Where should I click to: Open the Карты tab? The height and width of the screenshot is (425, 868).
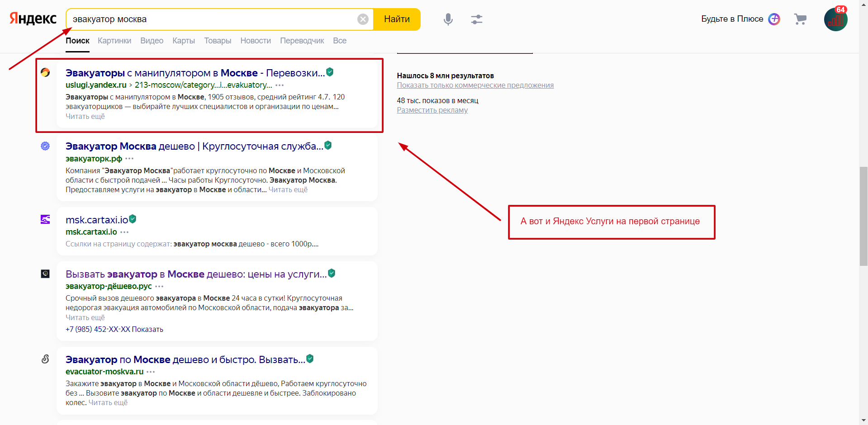(x=184, y=41)
